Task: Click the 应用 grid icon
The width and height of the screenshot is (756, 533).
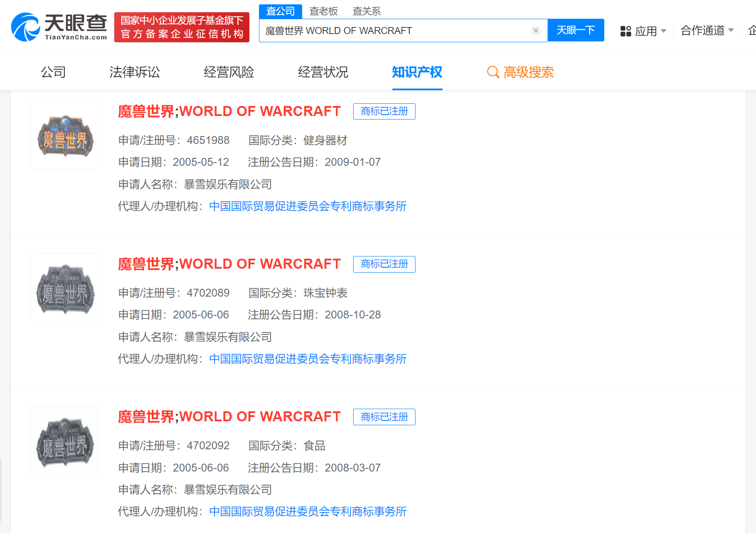Action: click(626, 31)
